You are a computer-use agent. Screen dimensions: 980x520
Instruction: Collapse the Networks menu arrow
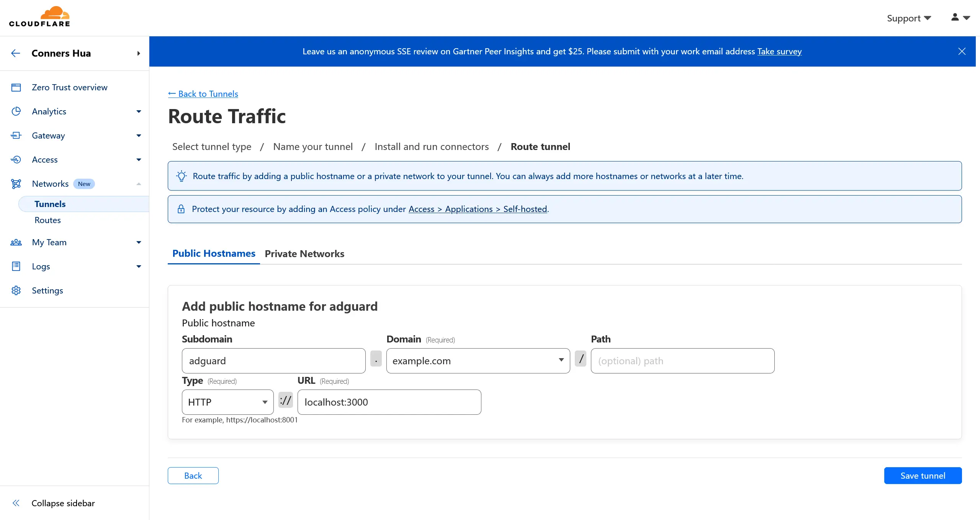[x=139, y=184]
